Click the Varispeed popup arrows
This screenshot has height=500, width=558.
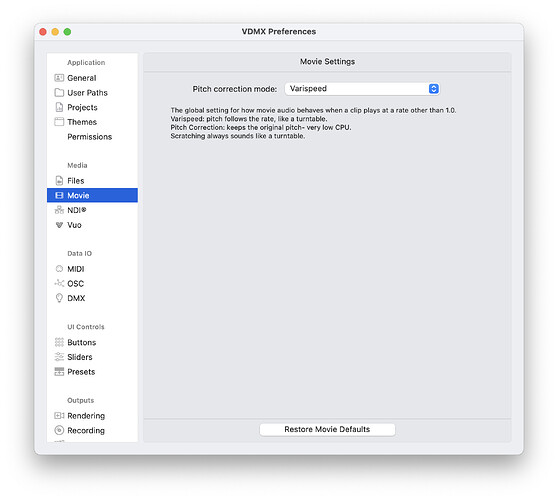click(433, 89)
